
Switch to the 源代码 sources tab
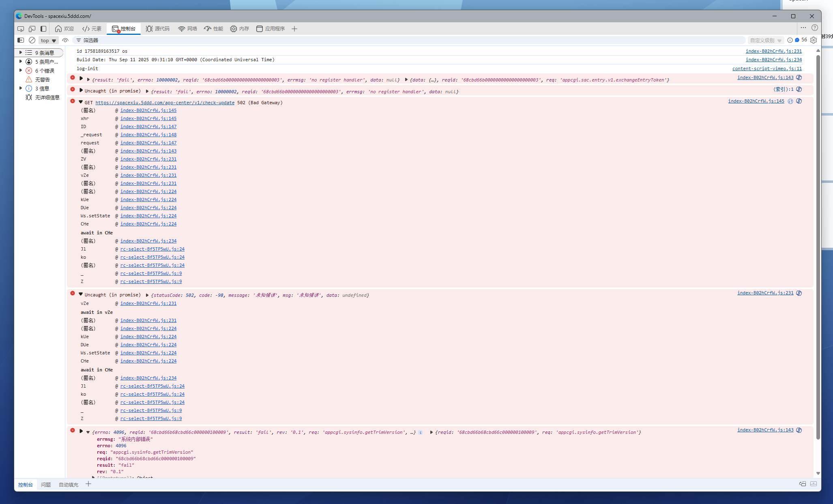pyautogui.click(x=158, y=29)
